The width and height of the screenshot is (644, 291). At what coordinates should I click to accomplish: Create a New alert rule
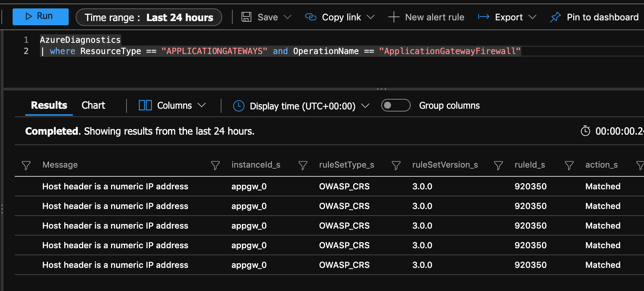(x=434, y=17)
